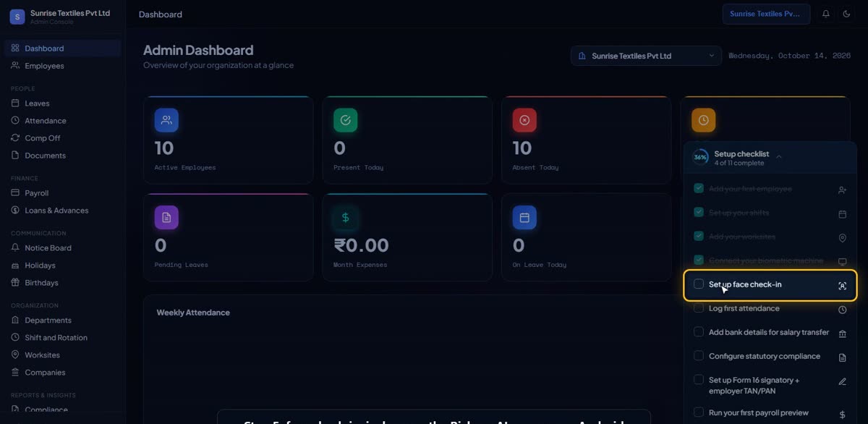Check the Log first attendance box

(x=699, y=308)
